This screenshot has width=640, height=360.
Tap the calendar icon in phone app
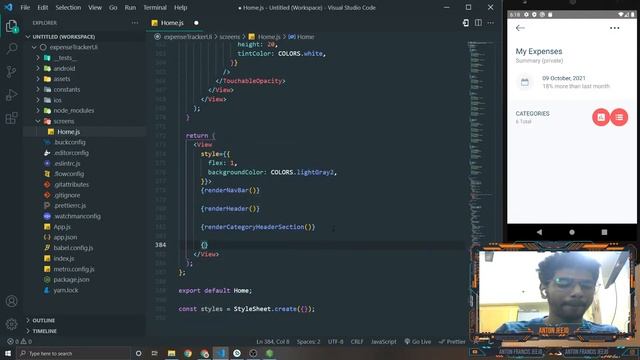(x=525, y=82)
